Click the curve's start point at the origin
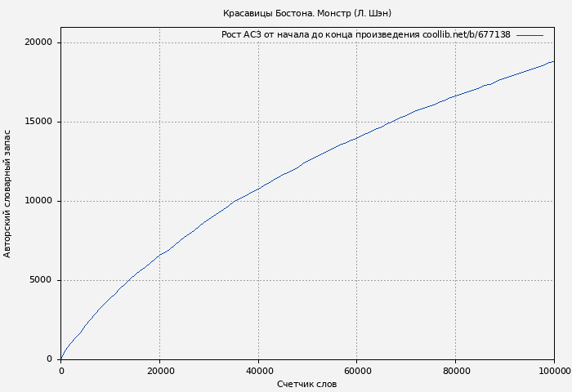 coord(61,359)
